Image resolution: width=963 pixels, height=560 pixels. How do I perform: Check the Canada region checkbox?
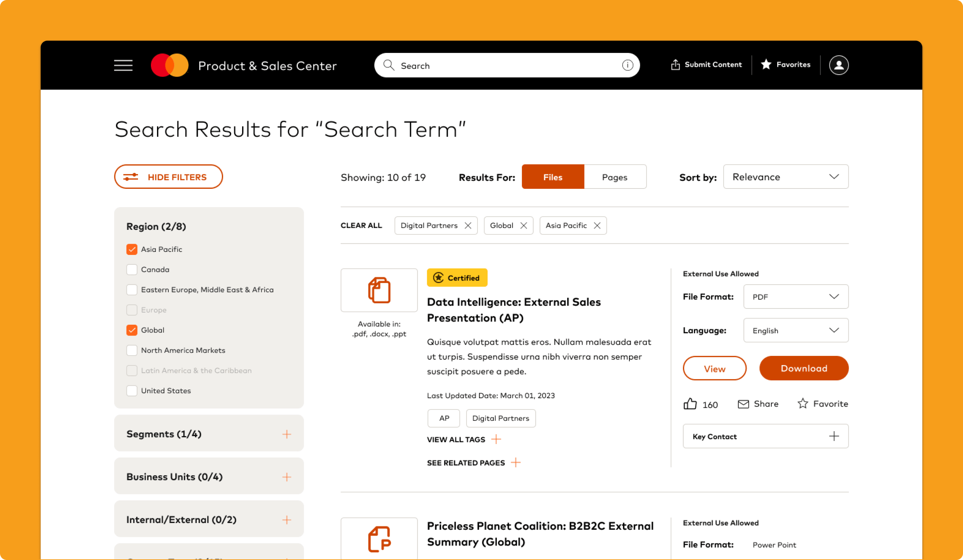(132, 270)
